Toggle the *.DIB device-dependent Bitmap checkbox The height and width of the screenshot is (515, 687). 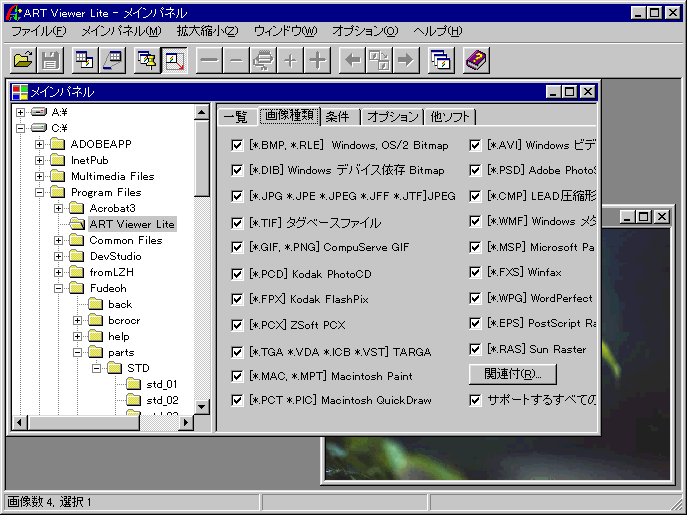point(237,170)
